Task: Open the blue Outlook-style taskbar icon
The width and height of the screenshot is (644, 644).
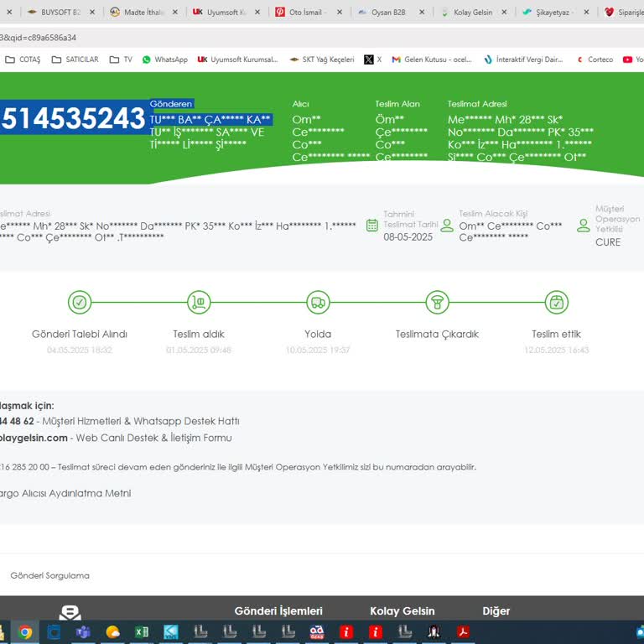Action: pos(54,631)
